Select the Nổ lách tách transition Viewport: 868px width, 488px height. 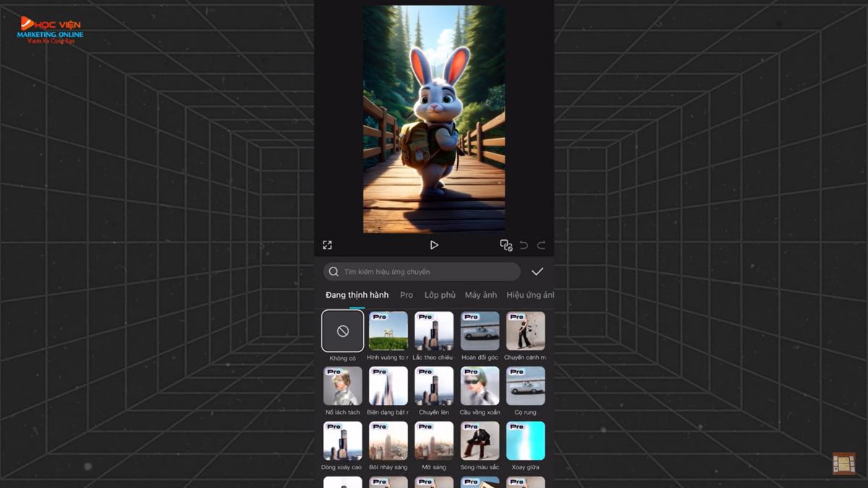coord(343,386)
